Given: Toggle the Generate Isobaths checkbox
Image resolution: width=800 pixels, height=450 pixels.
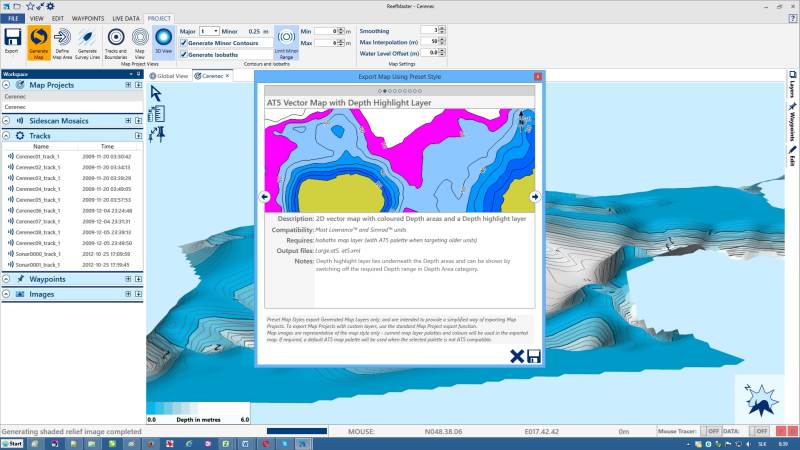Looking at the screenshot, I should tap(183, 54).
